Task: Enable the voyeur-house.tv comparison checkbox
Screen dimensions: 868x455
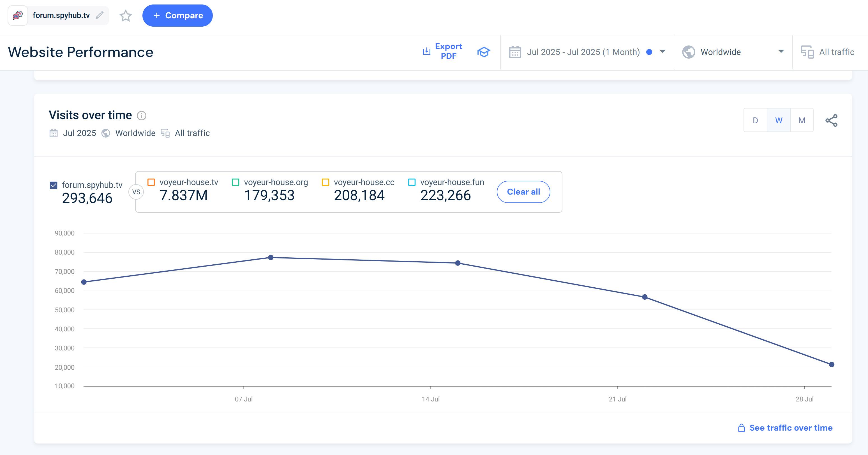Action: click(x=151, y=182)
